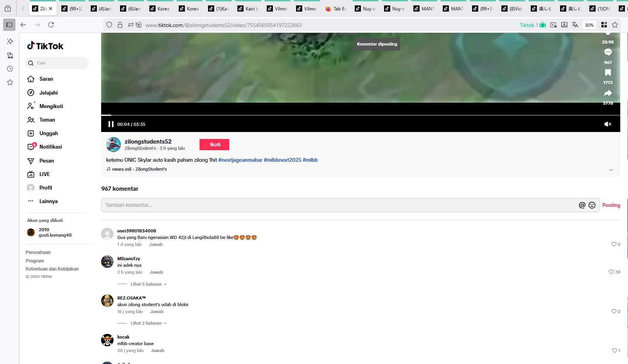Click the browser extensions grid icon
The height and width of the screenshot is (364, 628).
point(604,25)
